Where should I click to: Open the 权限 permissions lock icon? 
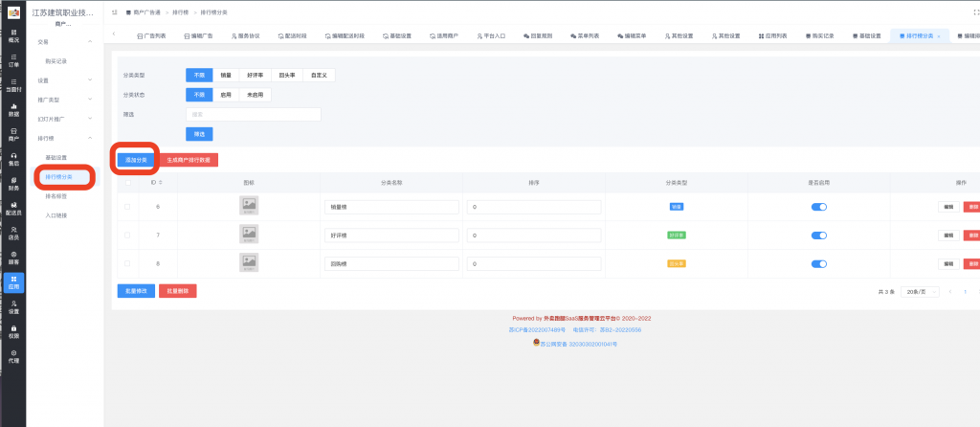point(13,333)
